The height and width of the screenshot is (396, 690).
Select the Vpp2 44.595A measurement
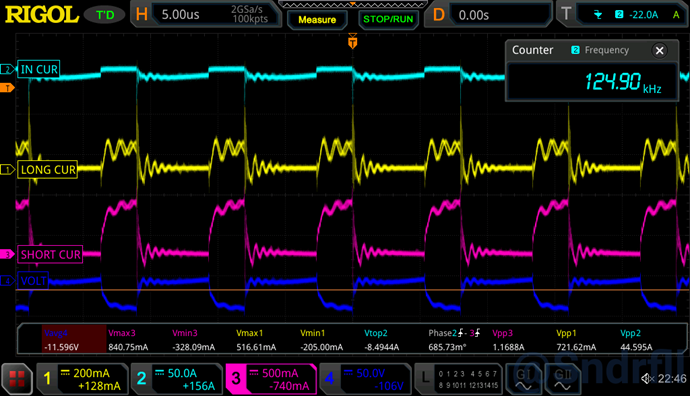(636, 340)
